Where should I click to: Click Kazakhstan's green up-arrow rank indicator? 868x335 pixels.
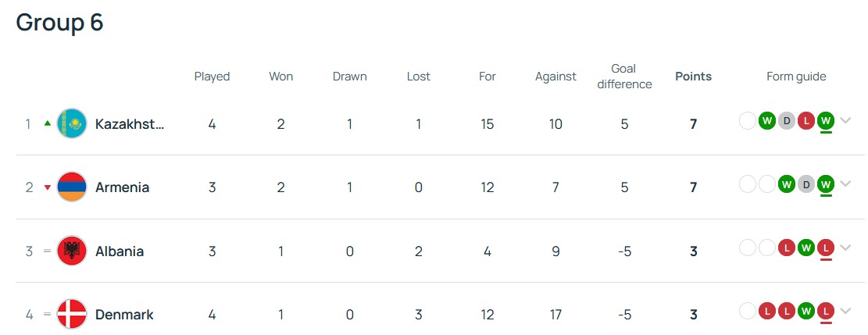pos(47,123)
